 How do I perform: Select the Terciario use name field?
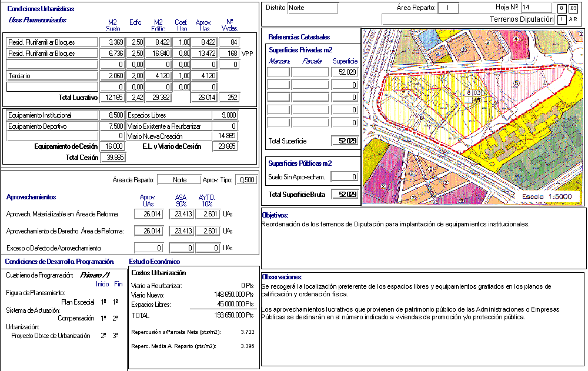(x=52, y=76)
